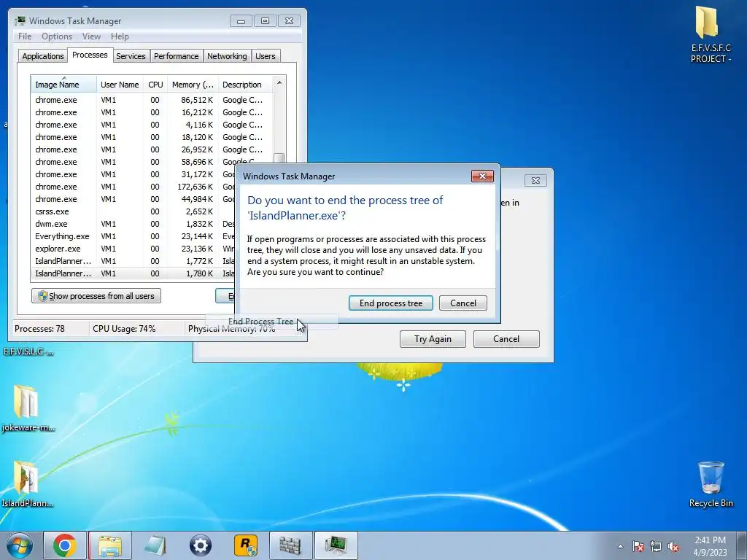Click the Processes: 78 status bar entry
747x560 pixels.
pyautogui.click(x=39, y=329)
